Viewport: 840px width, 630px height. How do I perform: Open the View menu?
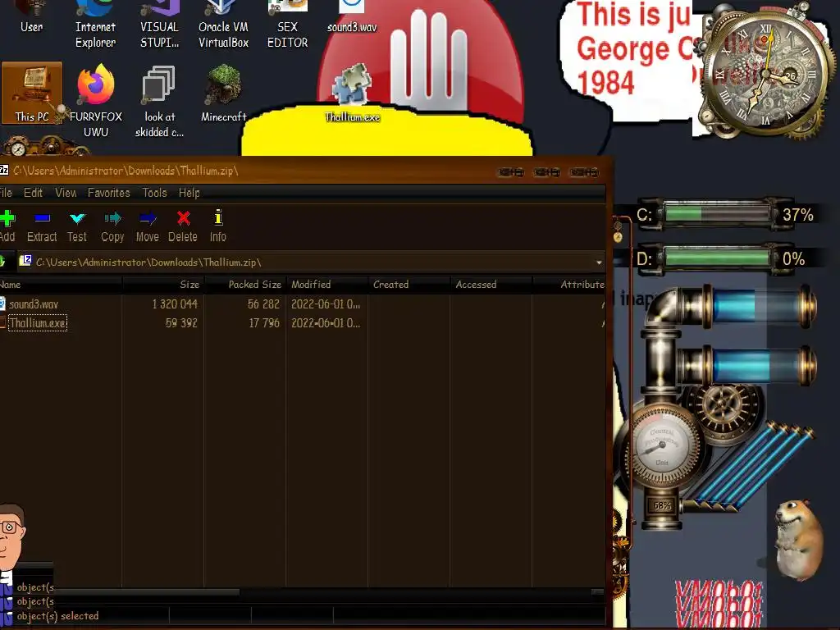point(66,192)
